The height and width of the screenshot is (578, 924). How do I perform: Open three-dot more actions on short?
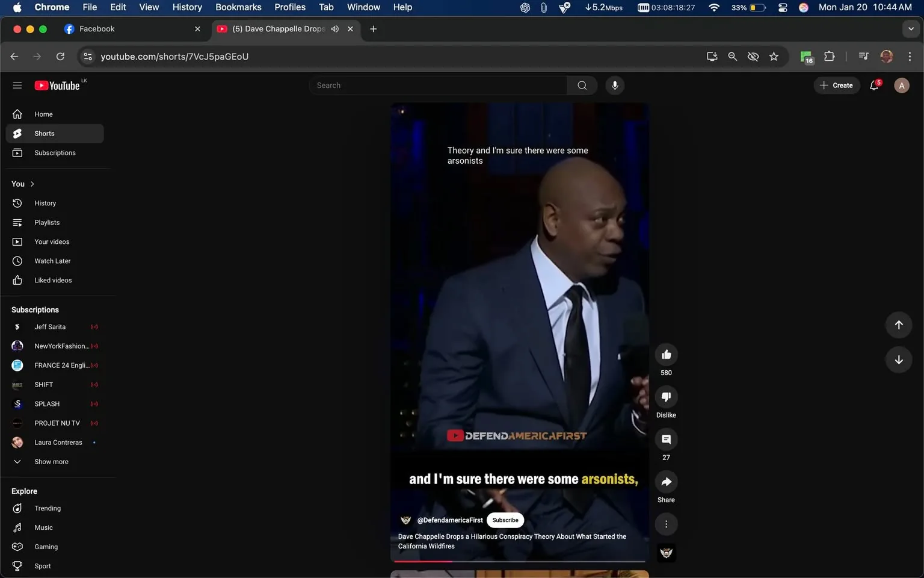pos(666,524)
